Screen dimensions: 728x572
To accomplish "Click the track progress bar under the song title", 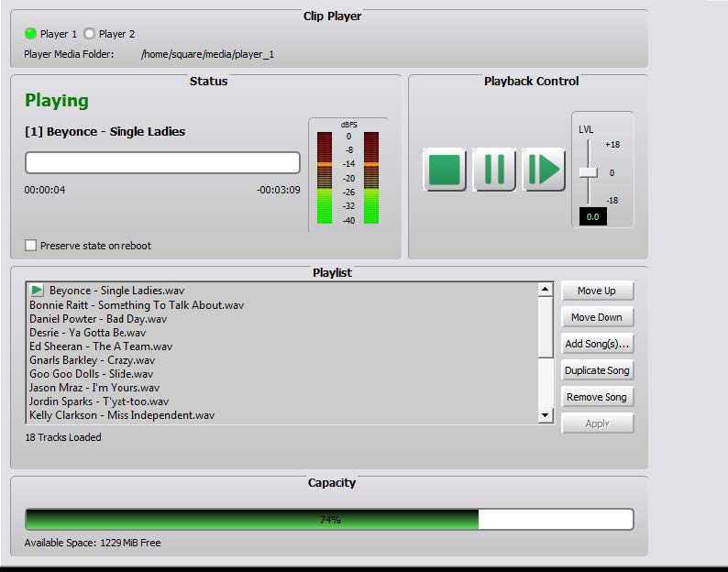I will click(x=162, y=163).
